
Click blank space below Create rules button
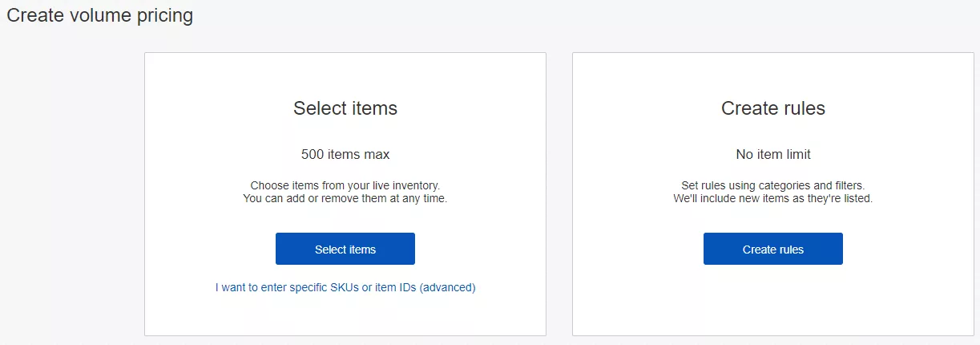[773, 301]
